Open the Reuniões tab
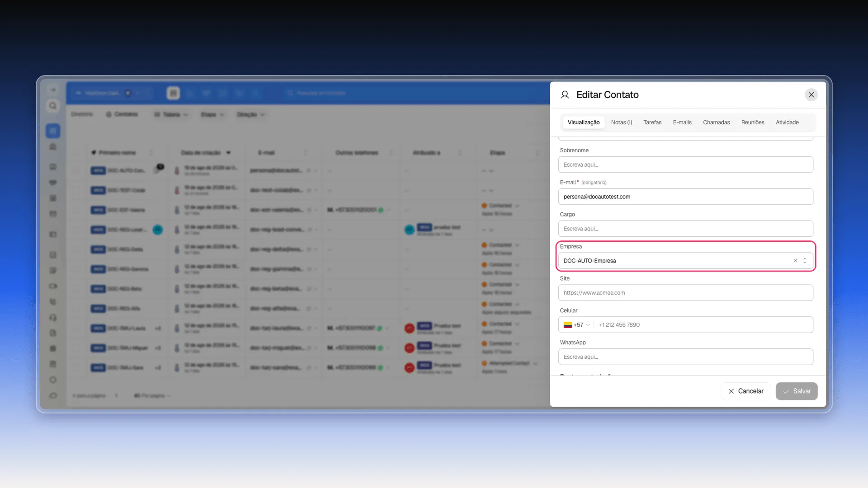Viewport: 868px width, 488px height. click(x=752, y=122)
